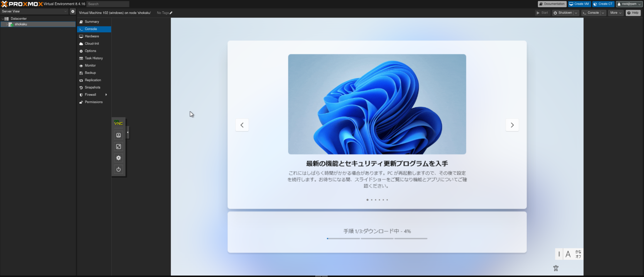Open the Hardware tab

coord(92,36)
